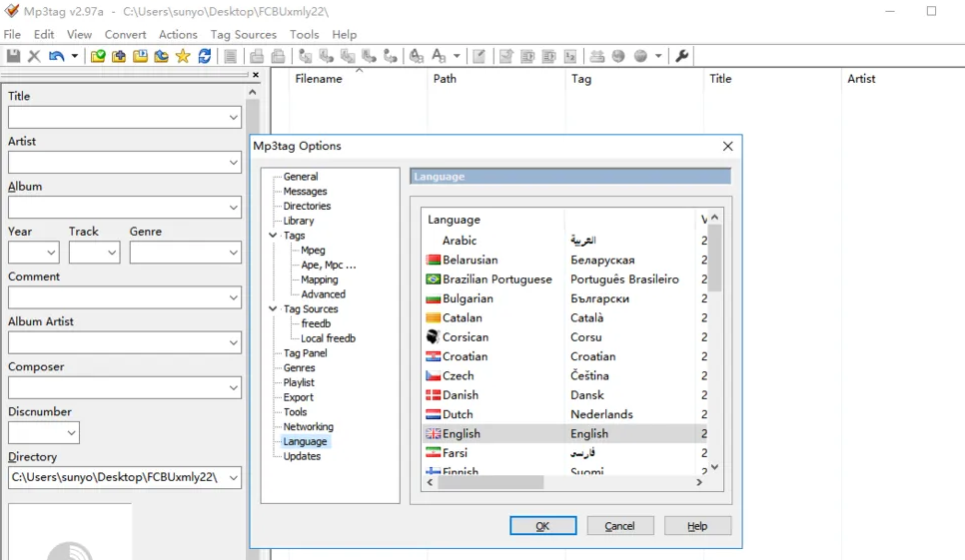This screenshot has height=560, width=965.
Task: Open the File menu
Action: click(x=12, y=34)
